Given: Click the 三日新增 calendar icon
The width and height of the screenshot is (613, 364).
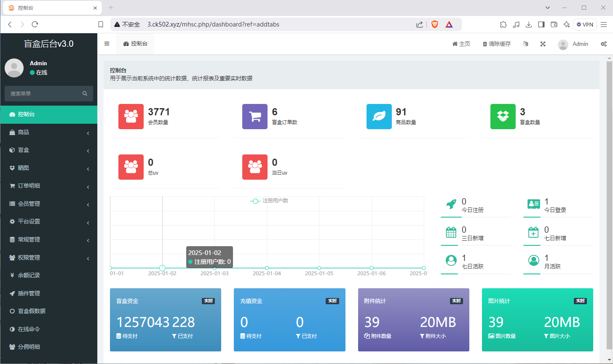Looking at the screenshot, I should coord(451,233).
